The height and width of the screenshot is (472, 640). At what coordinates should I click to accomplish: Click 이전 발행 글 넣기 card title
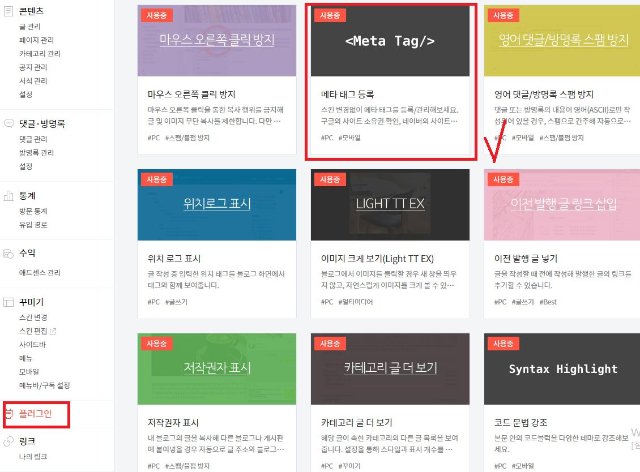[526, 258]
